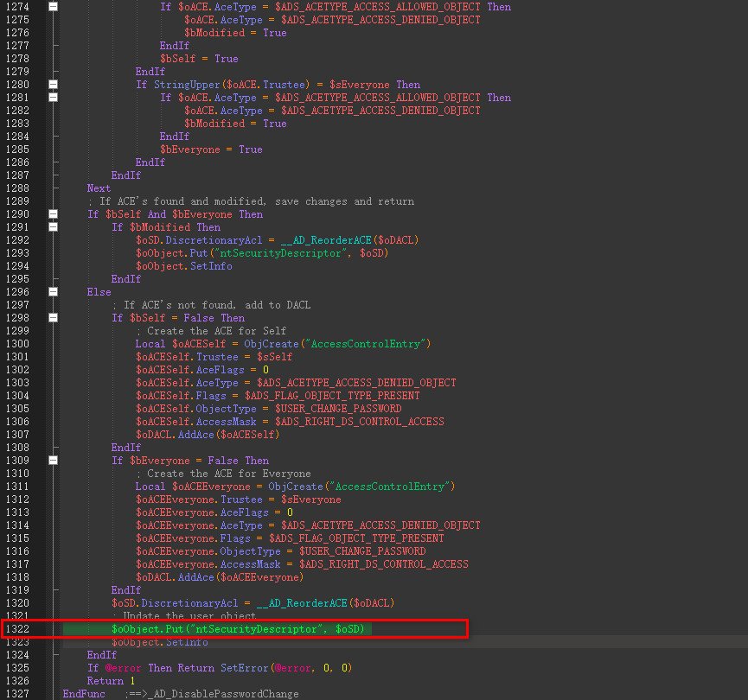Collapse the fold marker at line 1281

54,98
